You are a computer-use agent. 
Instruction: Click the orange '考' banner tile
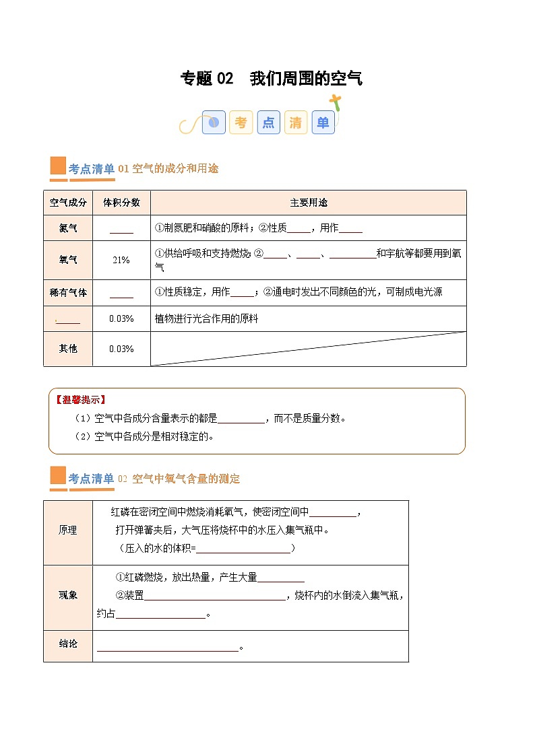point(241,123)
